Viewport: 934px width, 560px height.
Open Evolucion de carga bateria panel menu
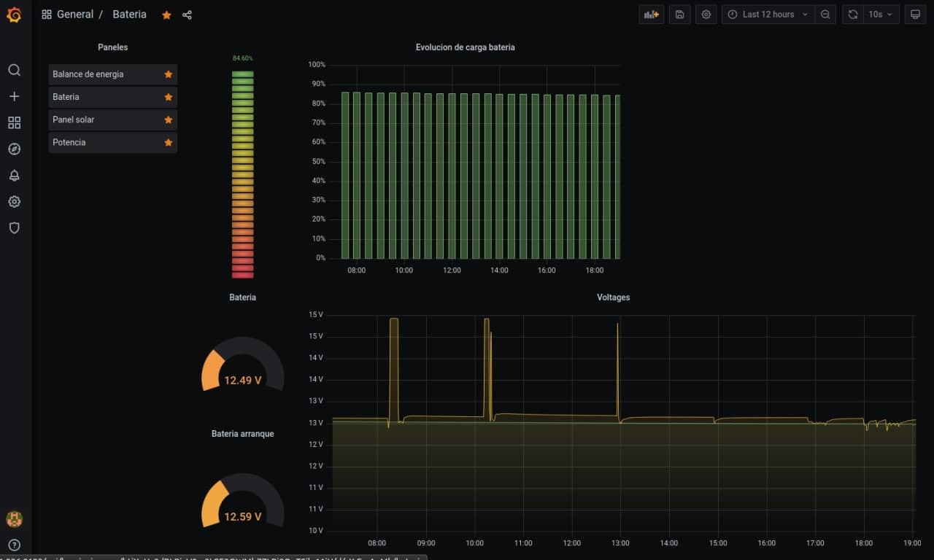(x=465, y=47)
